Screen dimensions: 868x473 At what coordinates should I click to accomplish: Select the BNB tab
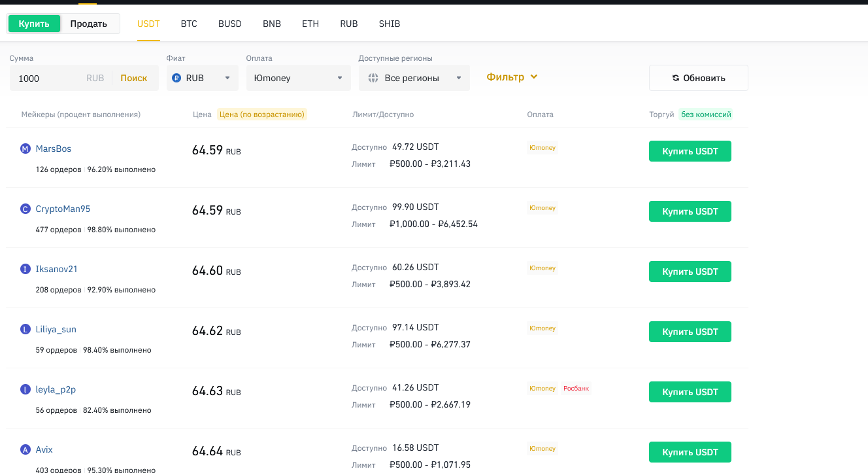pos(272,24)
